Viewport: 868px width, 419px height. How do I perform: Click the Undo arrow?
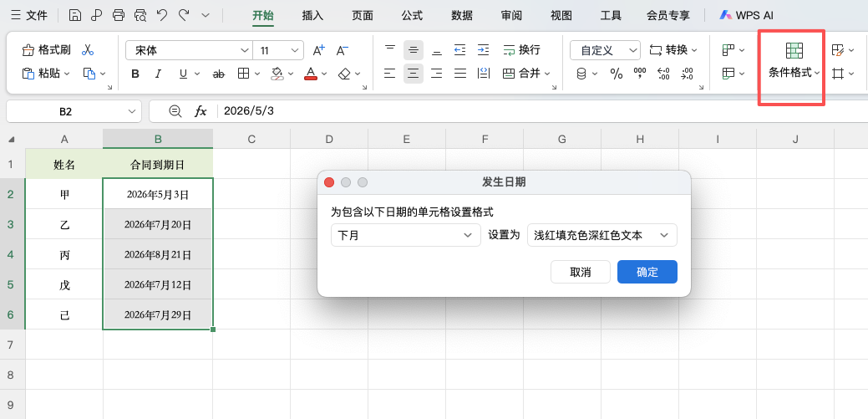pyautogui.click(x=162, y=15)
